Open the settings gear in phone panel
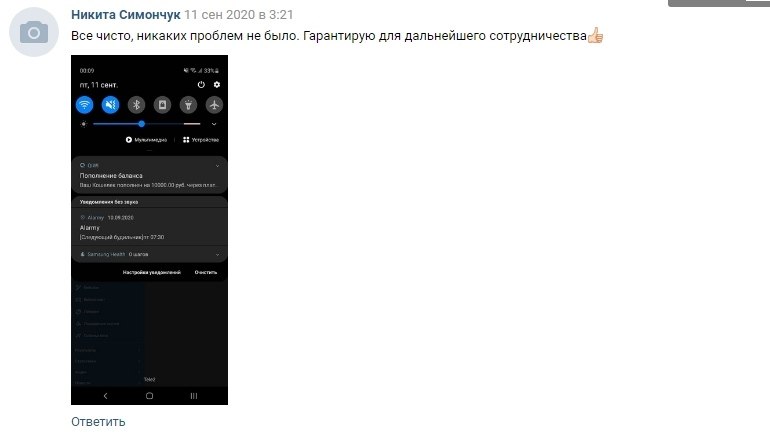The height and width of the screenshot is (440, 770). coord(217,84)
